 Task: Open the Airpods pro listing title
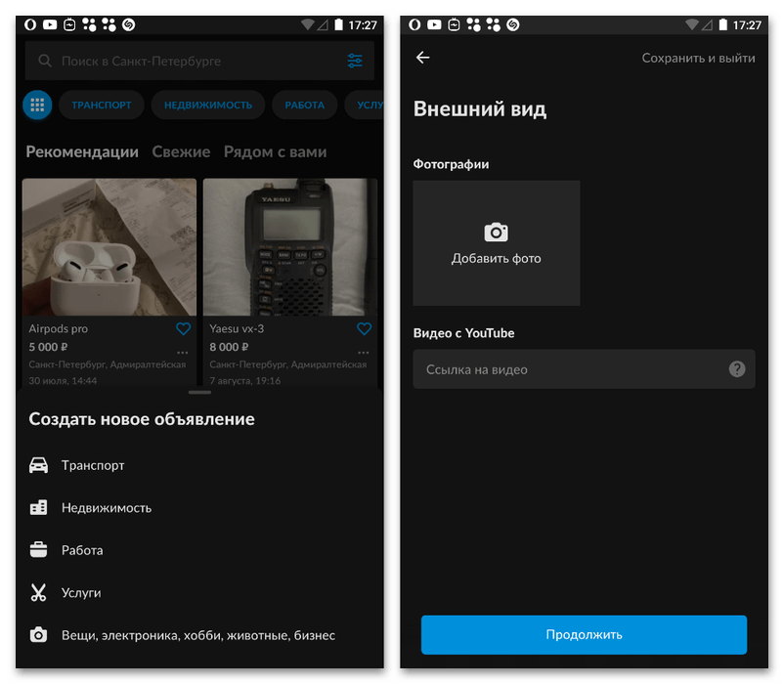(x=58, y=328)
